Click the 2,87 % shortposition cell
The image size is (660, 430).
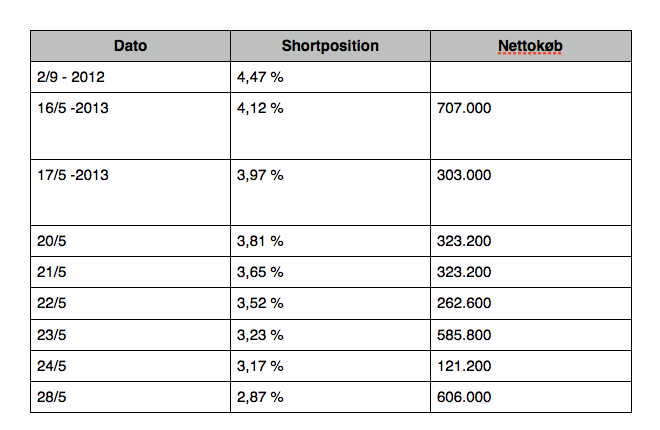pyautogui.click(x=330, y=397)
